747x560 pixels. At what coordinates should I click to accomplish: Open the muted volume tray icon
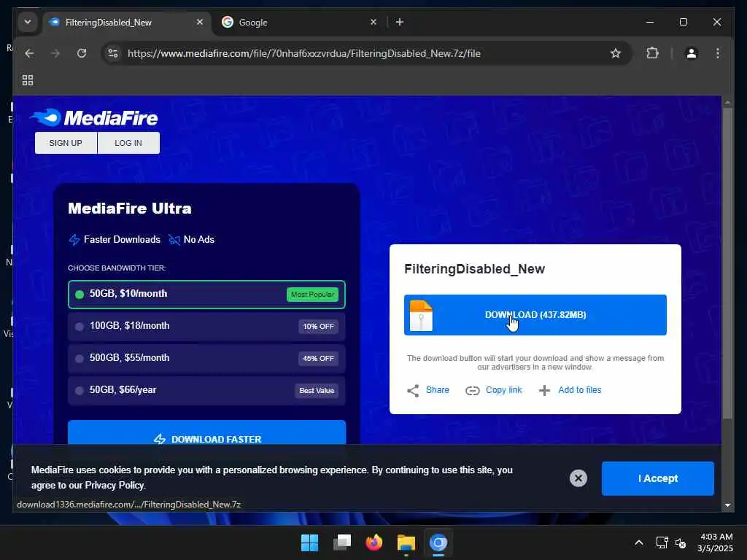pyautogui.click(x=681, y=542)
